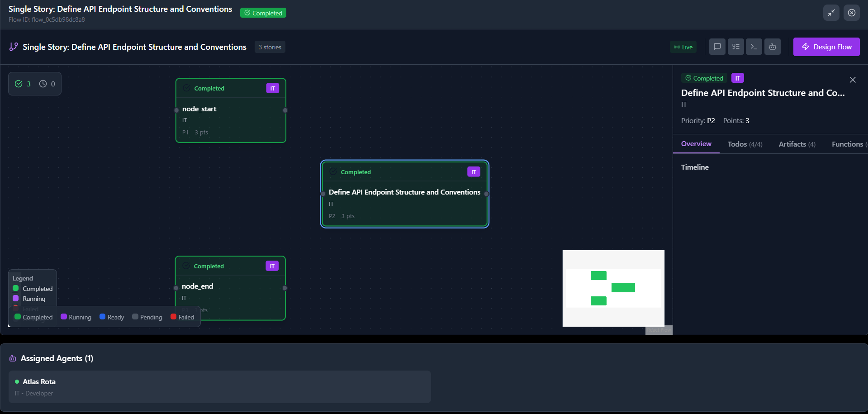The image size is (868, 414).
Task: Switch to the Functions tab
Action: tap(849, 144)
